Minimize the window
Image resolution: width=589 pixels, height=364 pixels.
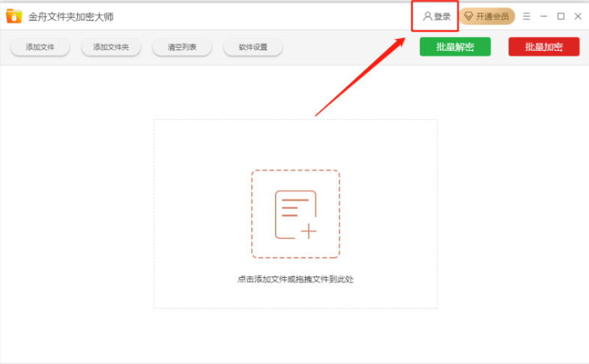pyautogui.click(x=543, y=16)
